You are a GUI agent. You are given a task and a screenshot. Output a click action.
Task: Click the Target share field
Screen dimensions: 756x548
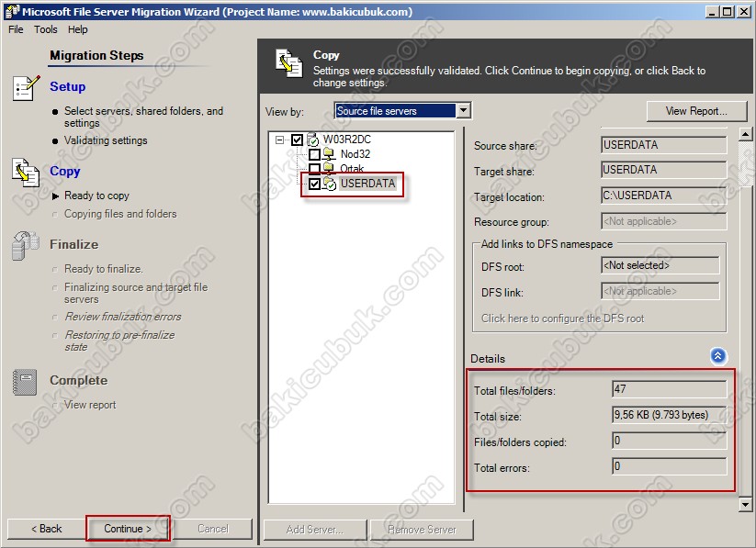click(663, 170)
